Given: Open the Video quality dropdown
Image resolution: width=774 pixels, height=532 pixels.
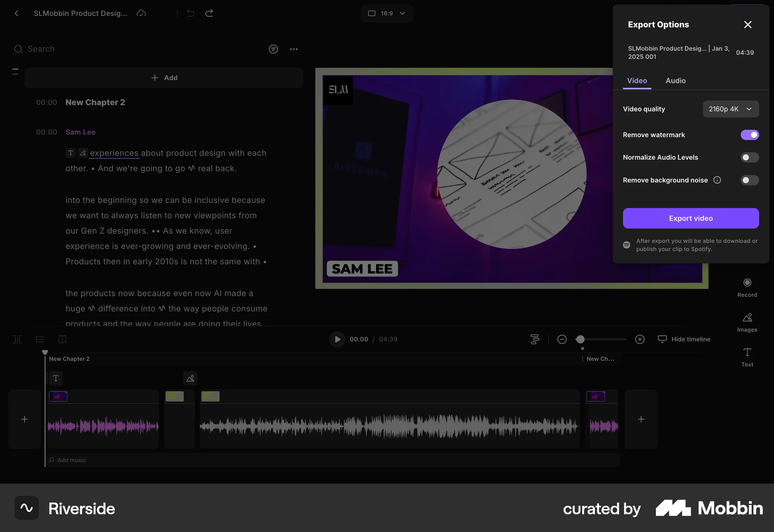Looking at the screenshot, I should point(730,109).
